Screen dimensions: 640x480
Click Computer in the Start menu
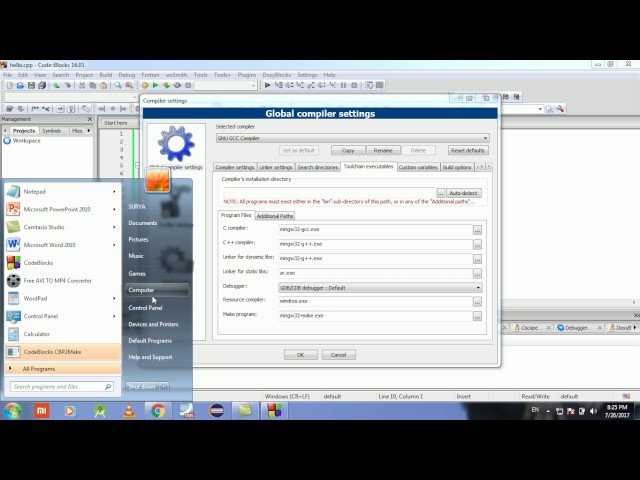pyautogui.click(x=157, y=290)
